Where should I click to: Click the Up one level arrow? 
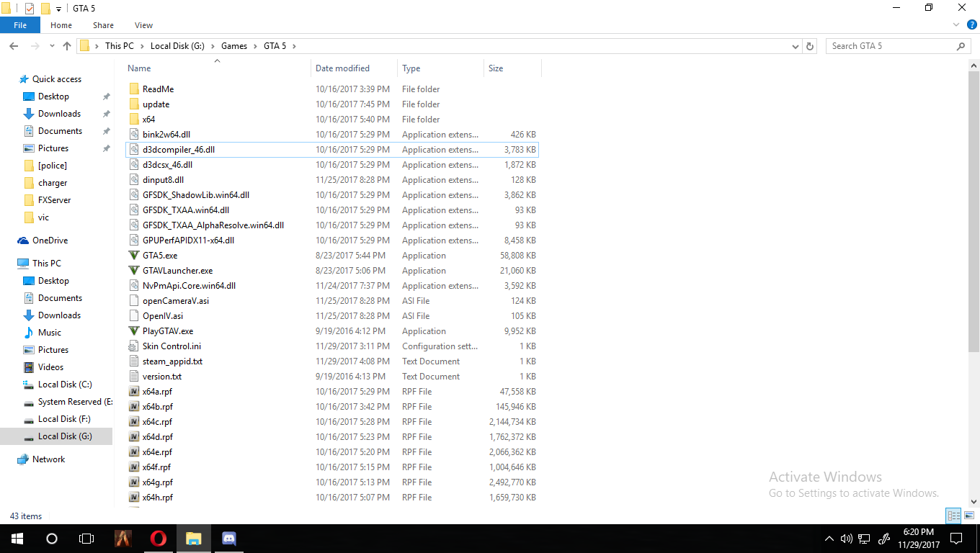pos(67,46)
